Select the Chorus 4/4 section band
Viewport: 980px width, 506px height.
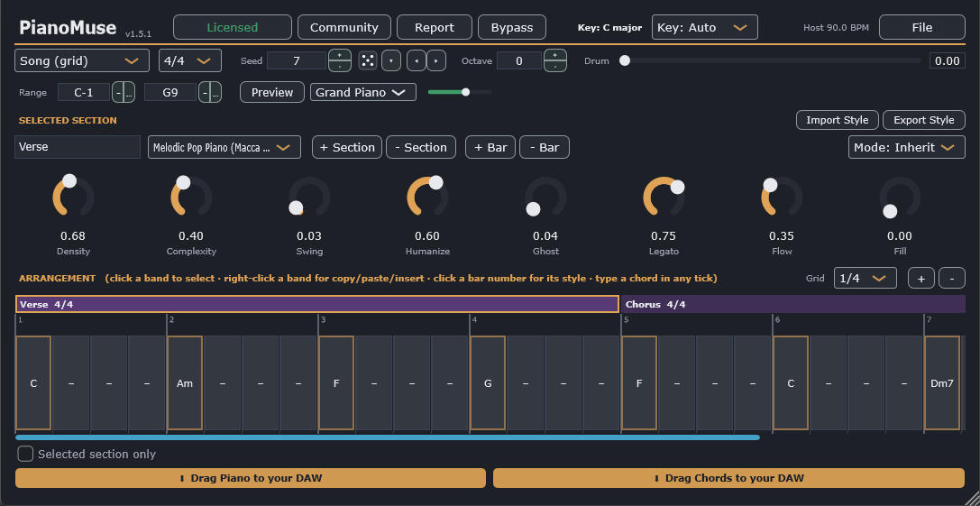(793, 304)
